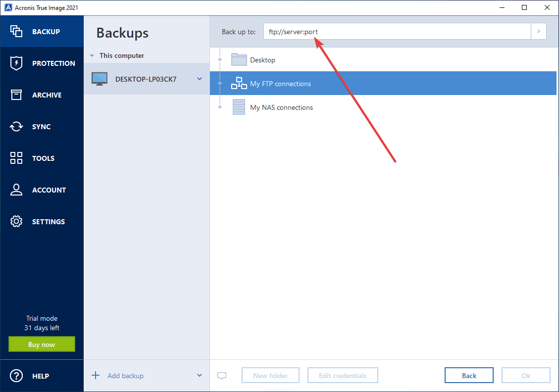Viewport: 559px width, 392px height.
Task: Click the Sync arrows icon
Action: point(16,126)
